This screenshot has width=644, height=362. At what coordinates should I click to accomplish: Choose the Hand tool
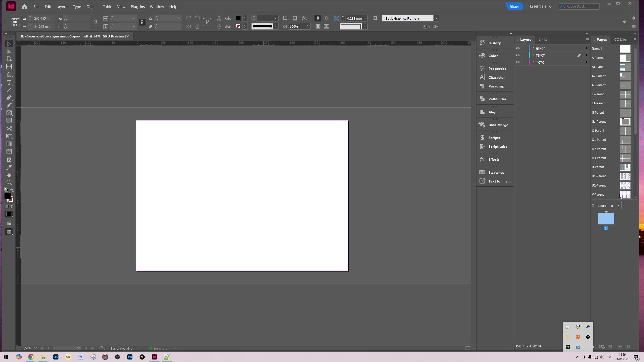(9, 175)
